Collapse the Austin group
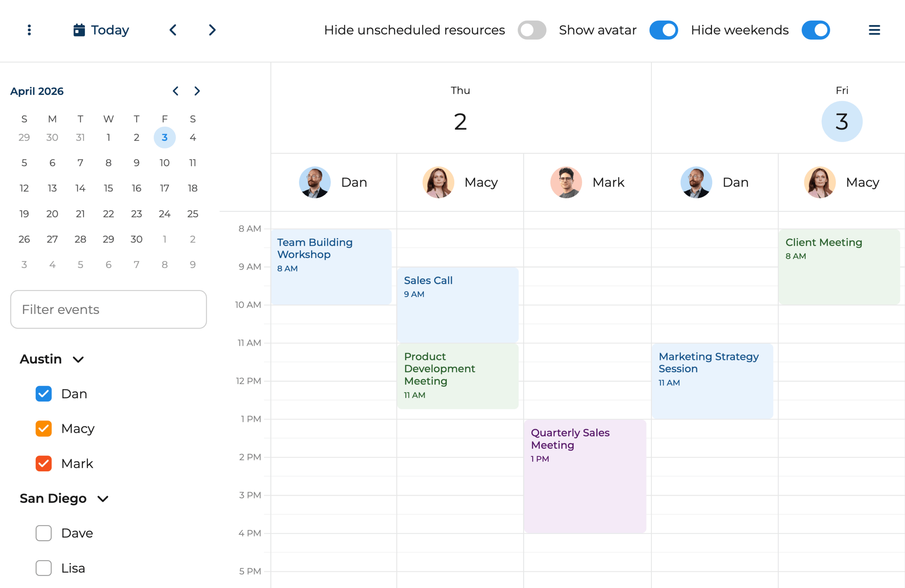 pos(78,360)
